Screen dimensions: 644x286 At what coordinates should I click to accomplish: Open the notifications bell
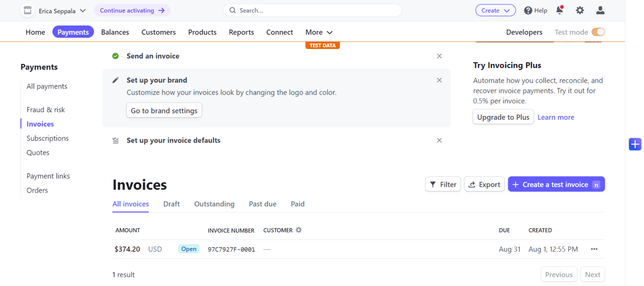[559, 10]
